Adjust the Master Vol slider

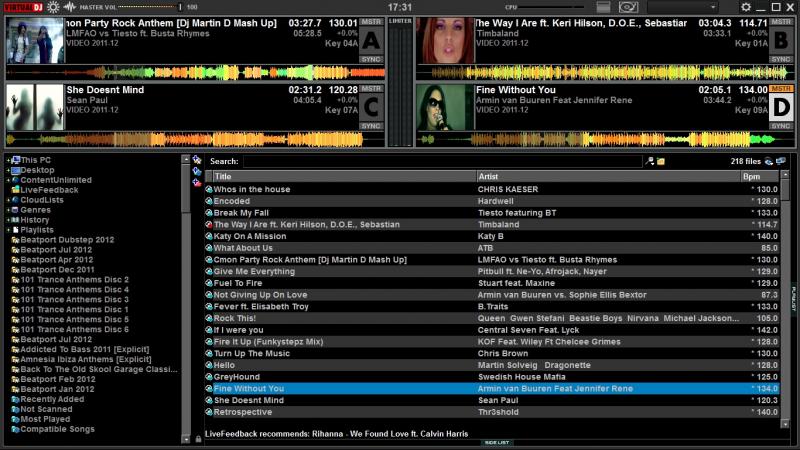click(149, 7)
